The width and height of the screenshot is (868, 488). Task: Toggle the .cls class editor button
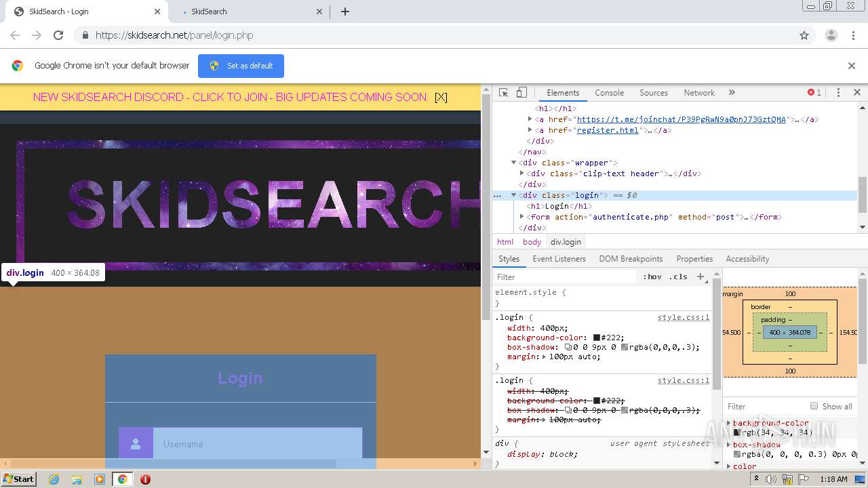coord(678,277)
